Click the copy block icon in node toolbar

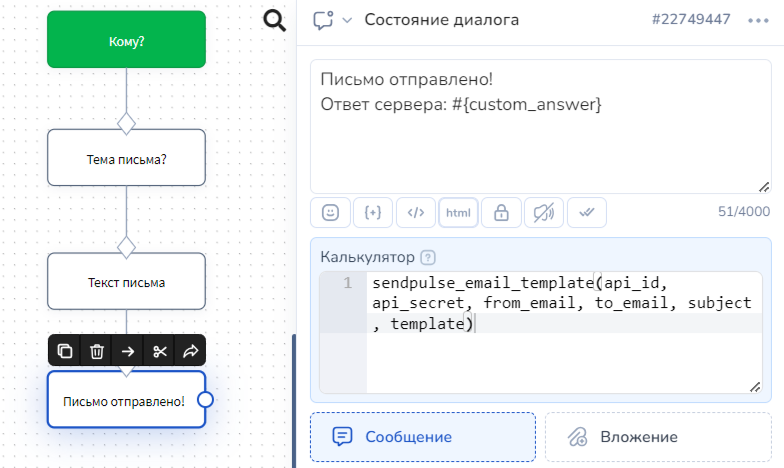(x=65, y=350)
